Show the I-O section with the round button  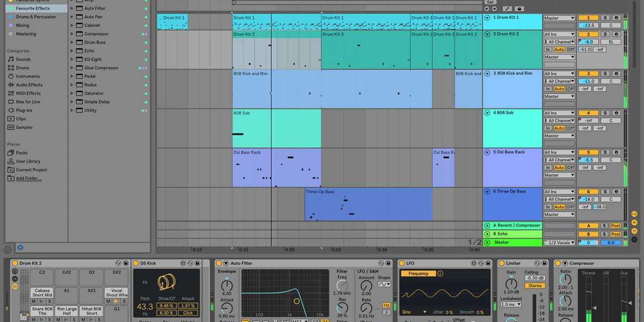(x=634, y=215)
